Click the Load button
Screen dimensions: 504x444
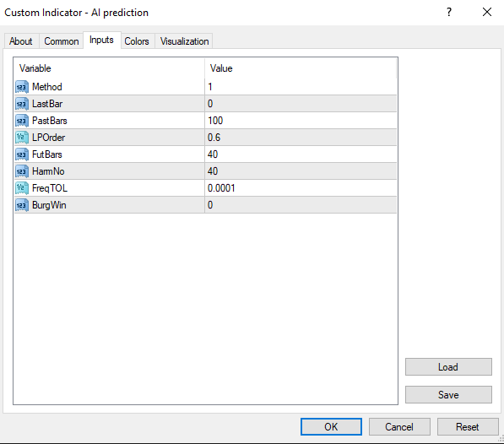448,367
